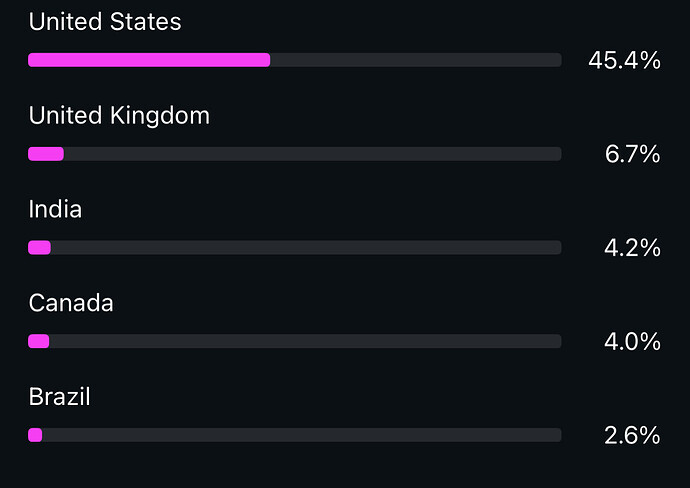Click the gray unfilled India bar track
Image resolution: width=690 pixels, height=488 pixels.
tap(305, 247)
